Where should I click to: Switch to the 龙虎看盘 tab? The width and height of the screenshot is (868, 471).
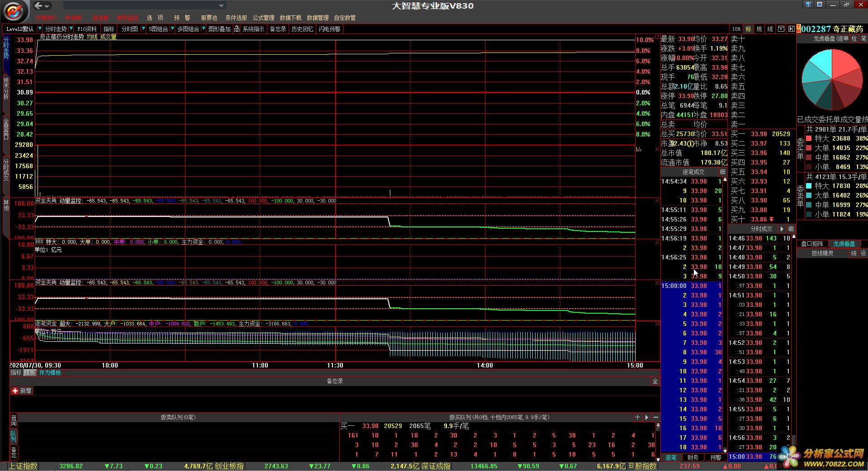click(844, 244)
